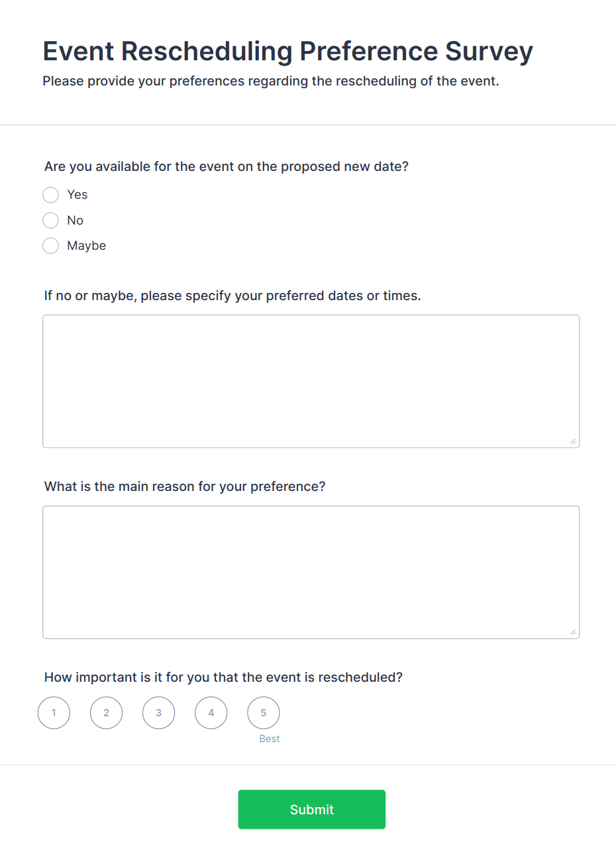The image size is (616, 862).
Task: Click the availability question text
Action: coord(226,166)
